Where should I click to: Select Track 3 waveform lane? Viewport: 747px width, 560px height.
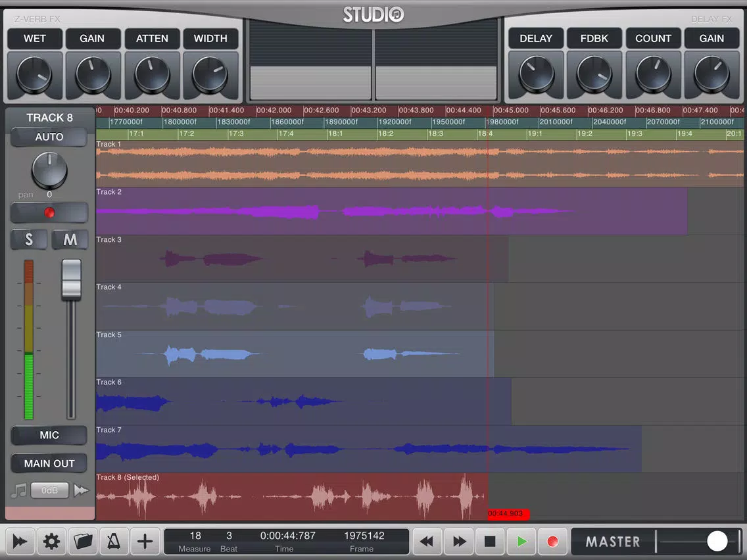coord(302,258)
